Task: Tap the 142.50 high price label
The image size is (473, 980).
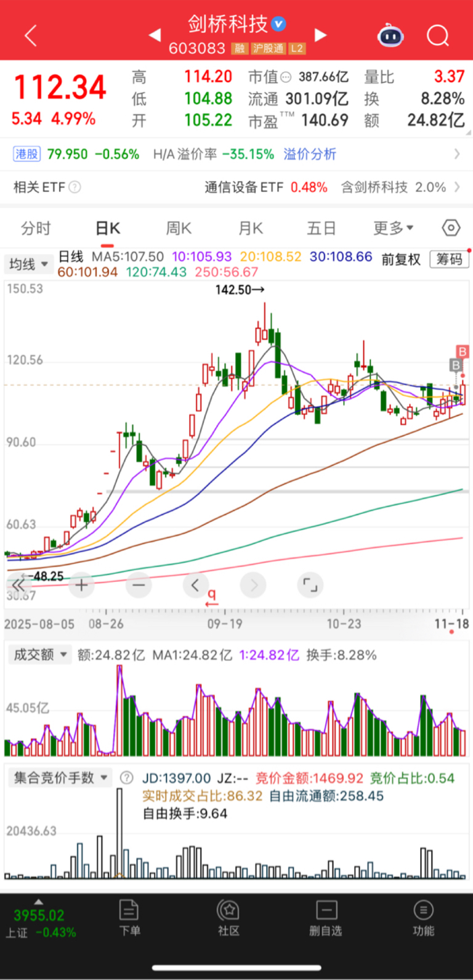Action: click(240, 290)
